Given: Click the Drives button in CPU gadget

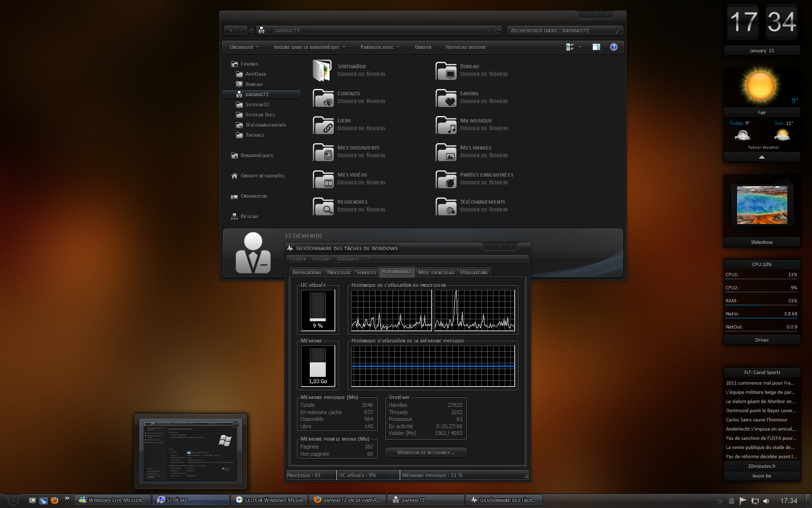Looking at the screenshot, I should click(x=762, y=340).
